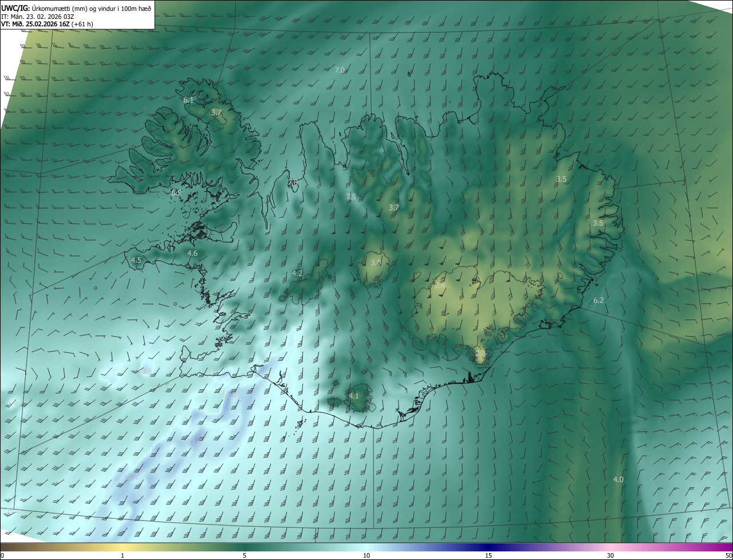
Task: Click the 2.3 value on the bright Öræfajökull spot
Action: click(x=480, y=355)
